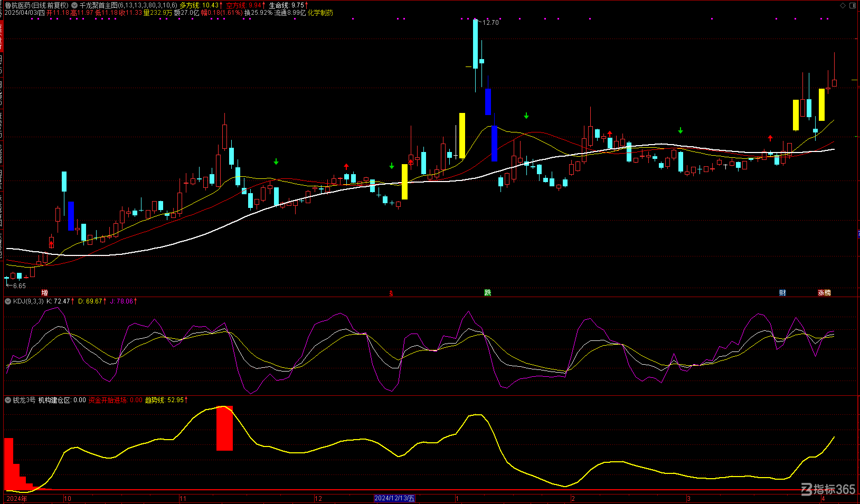Screen dimensions: 860x504
Task: Click the 空方线: 9.94 value
Action: click(x=243, y=5)
